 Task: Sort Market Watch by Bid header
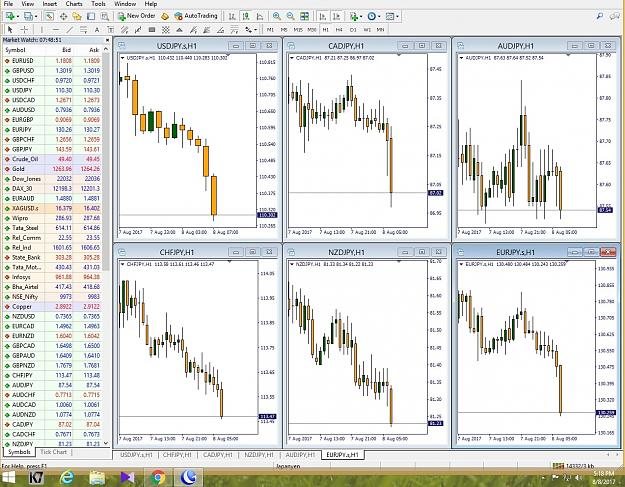[x=67, y=50]
